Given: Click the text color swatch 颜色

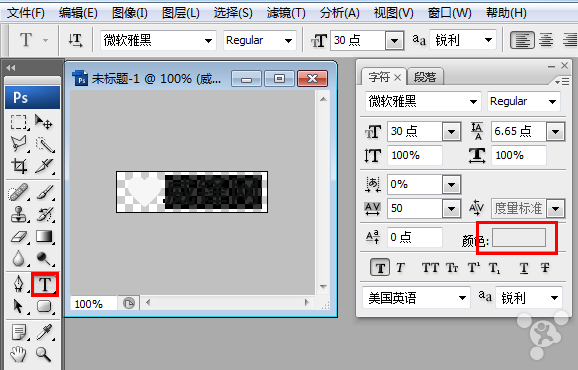Looking at the screenshot, I should 519,237.
